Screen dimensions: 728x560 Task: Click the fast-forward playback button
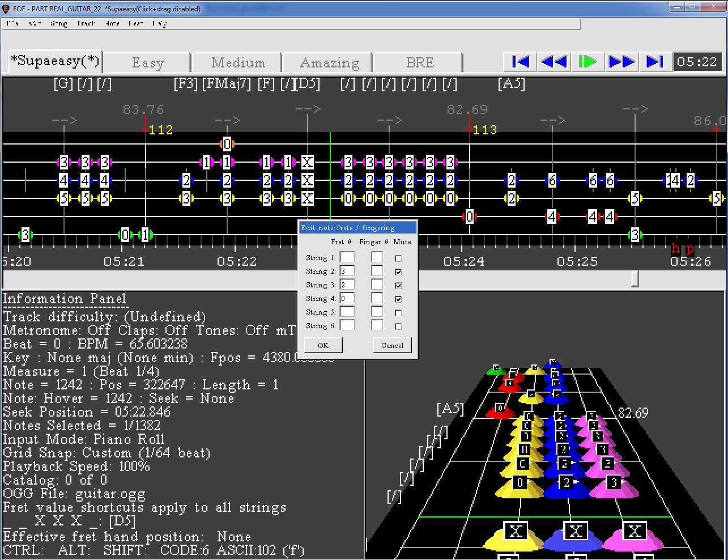(x=621, y=62)
